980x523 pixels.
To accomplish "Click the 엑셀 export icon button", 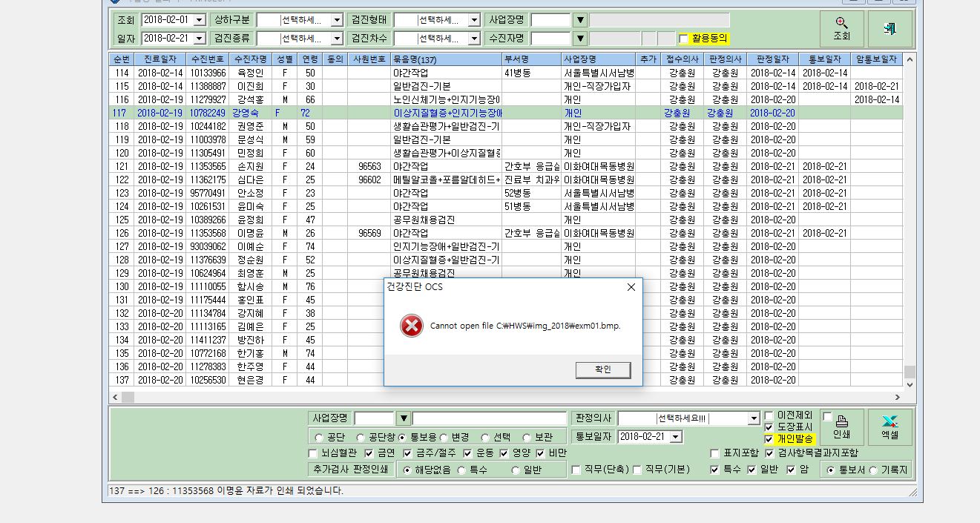I will coord(890,427).
